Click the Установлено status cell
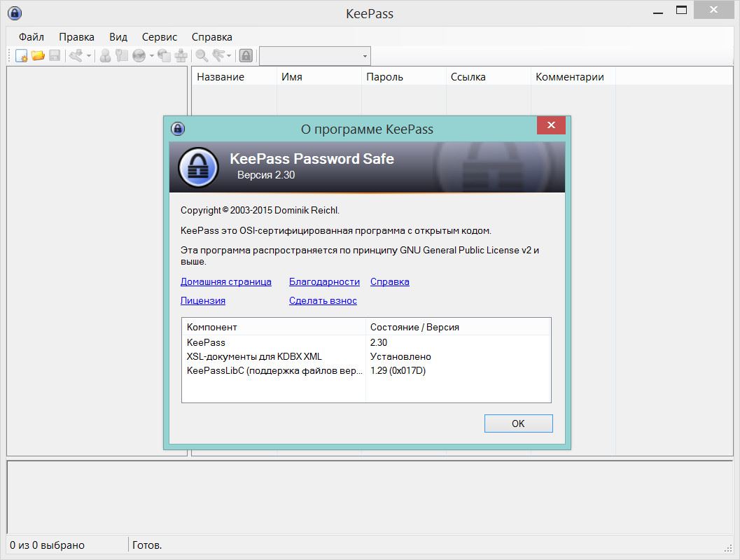The height and width of the screenshot is (560, 740). point(400,357)
